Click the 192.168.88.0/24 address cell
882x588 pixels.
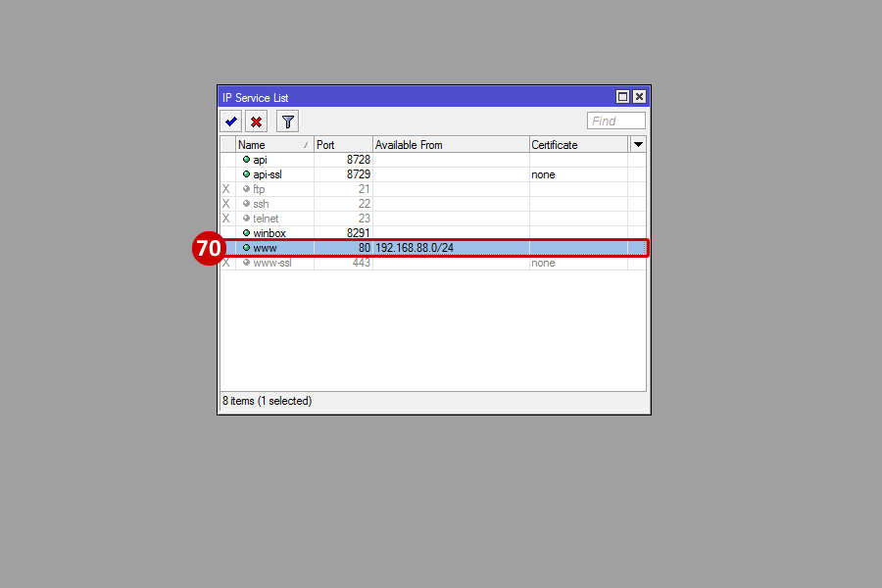(451, 248)
